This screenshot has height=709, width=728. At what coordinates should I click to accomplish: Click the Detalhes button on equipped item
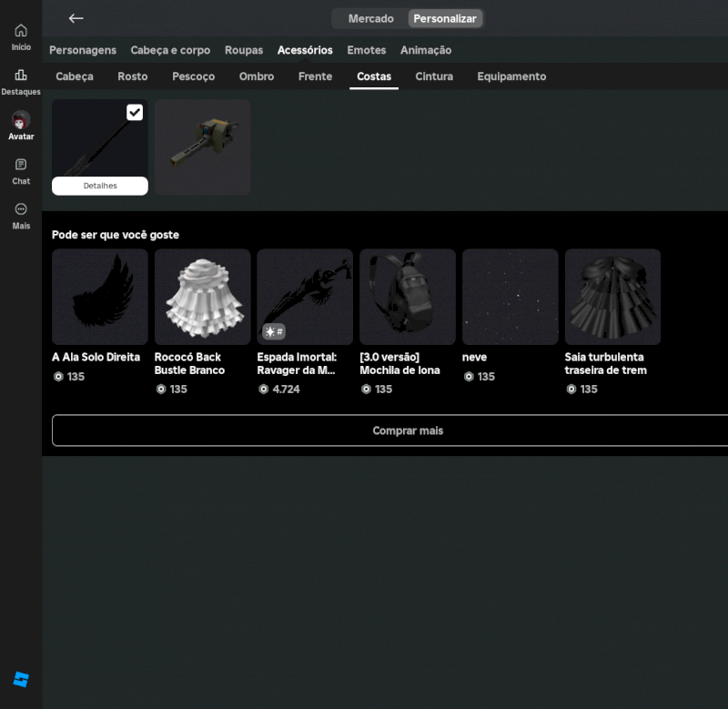tap(100, 186)
